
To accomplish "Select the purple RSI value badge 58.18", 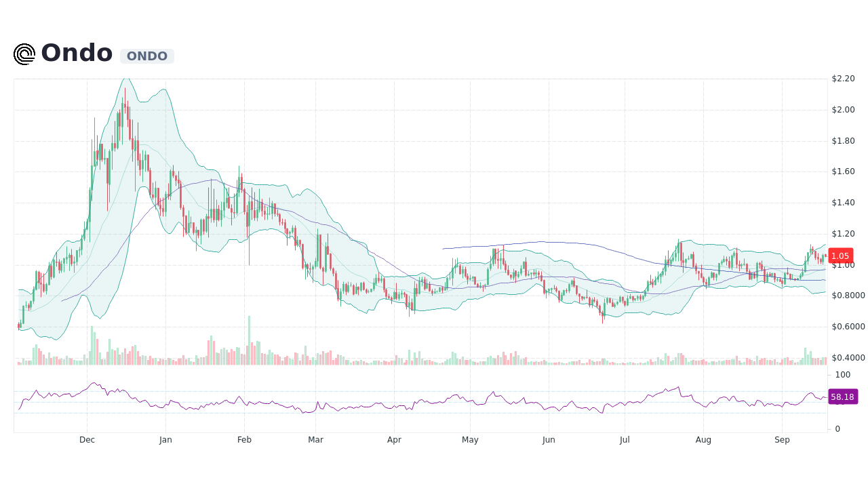I will [x=842, y=397].
